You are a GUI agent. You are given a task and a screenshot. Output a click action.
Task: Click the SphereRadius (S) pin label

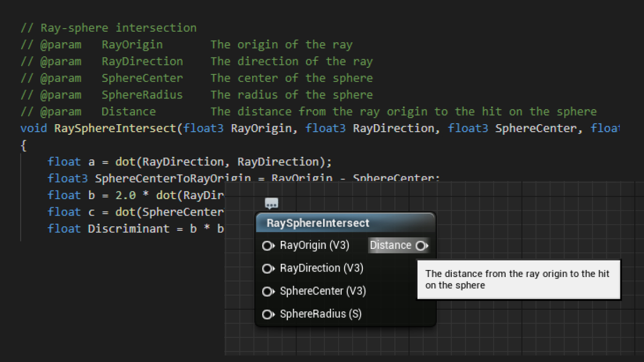(320, 314)
